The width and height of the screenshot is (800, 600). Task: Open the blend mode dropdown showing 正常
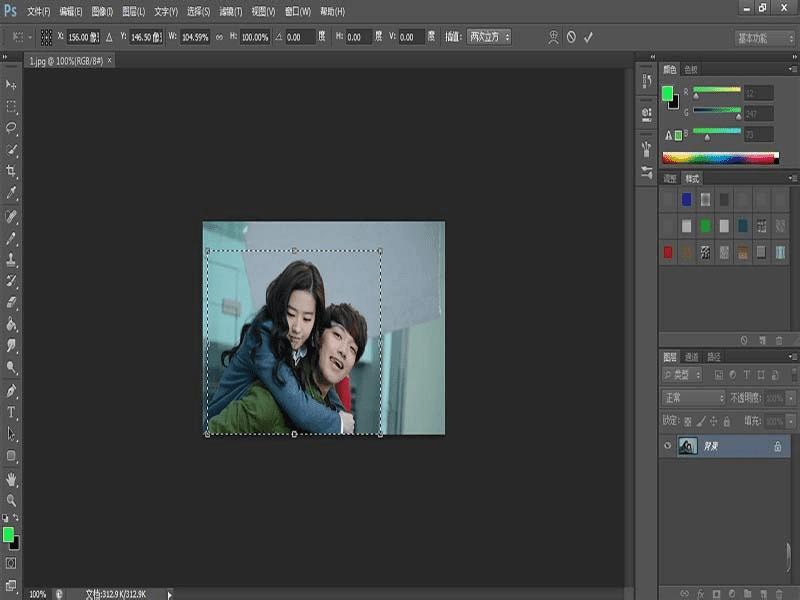693,398
